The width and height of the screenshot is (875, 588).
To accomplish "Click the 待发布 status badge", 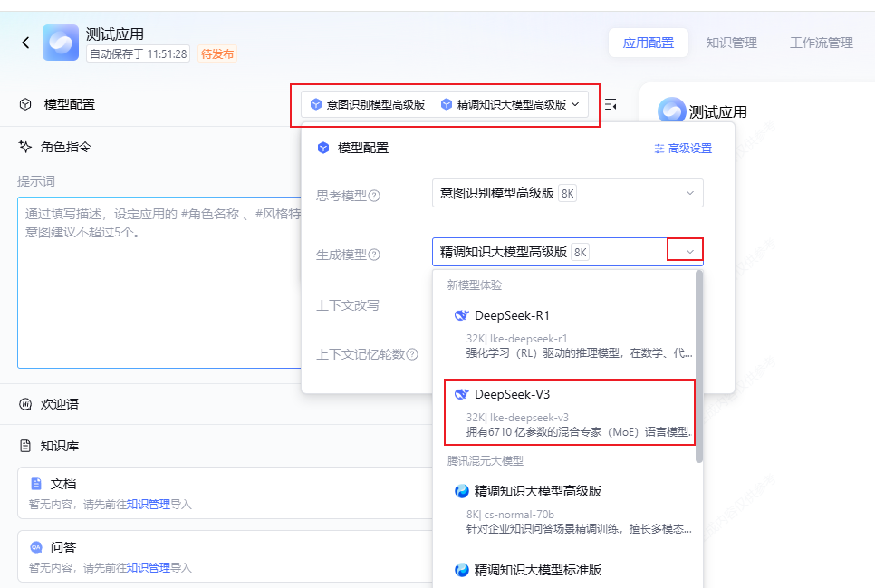I will [217, 54].
